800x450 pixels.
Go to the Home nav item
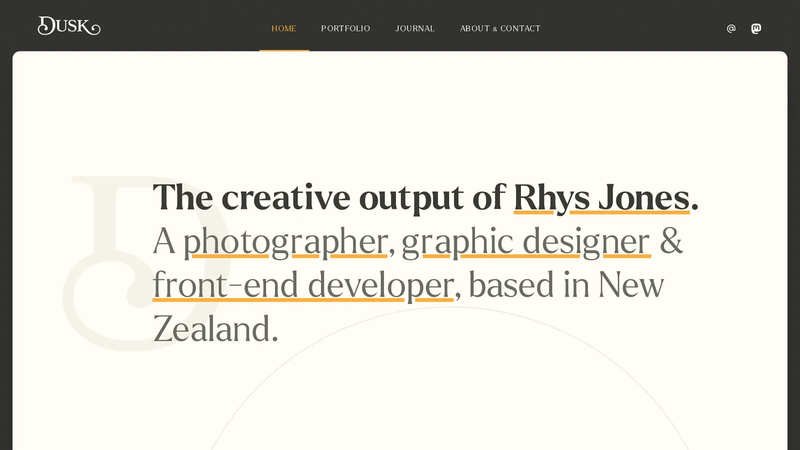click(x=284, y=29)
